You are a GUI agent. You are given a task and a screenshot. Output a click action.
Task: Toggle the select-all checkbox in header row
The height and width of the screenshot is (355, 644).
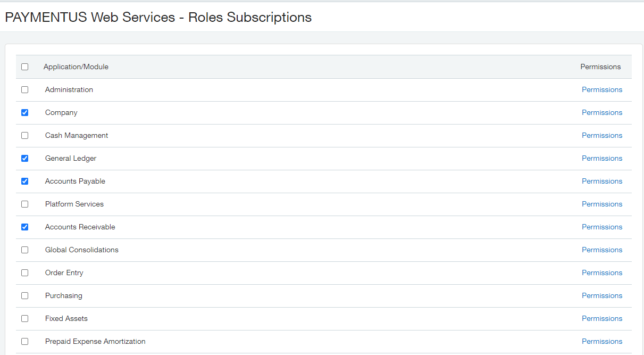tap(24, 67)
